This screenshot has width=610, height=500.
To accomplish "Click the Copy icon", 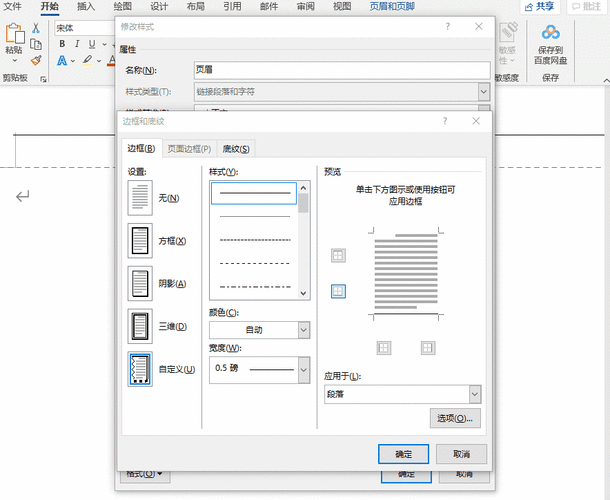I will [36, 44].
